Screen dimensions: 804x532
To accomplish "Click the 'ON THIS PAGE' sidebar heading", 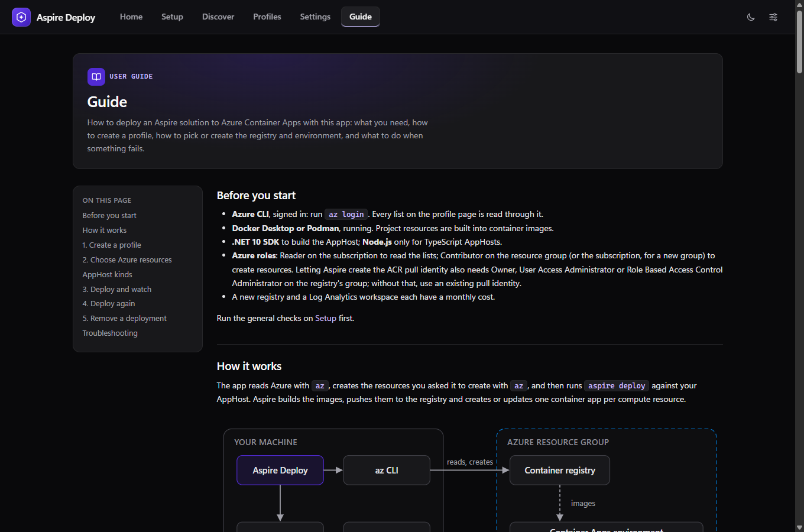I will pyautogui.click(x=107, y=200).
